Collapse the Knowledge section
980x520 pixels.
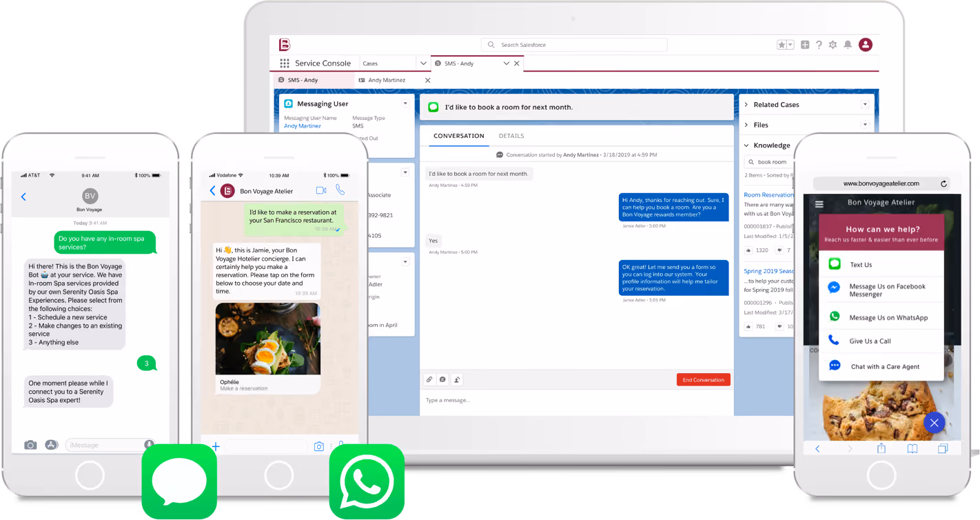coord(746,146)
